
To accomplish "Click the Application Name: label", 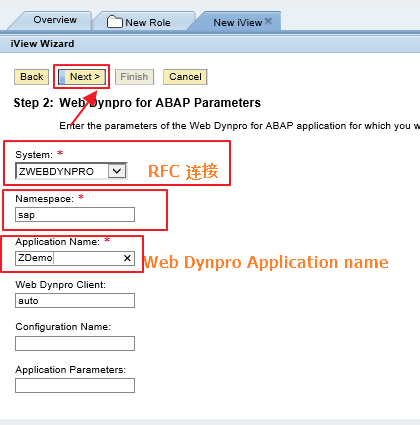I will point(58,242).
